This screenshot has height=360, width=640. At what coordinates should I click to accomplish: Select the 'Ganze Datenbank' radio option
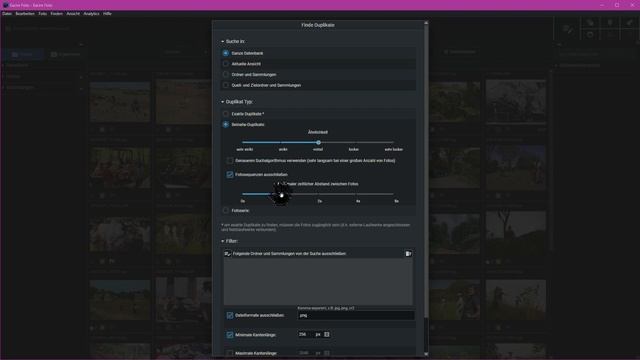point(226,53)
